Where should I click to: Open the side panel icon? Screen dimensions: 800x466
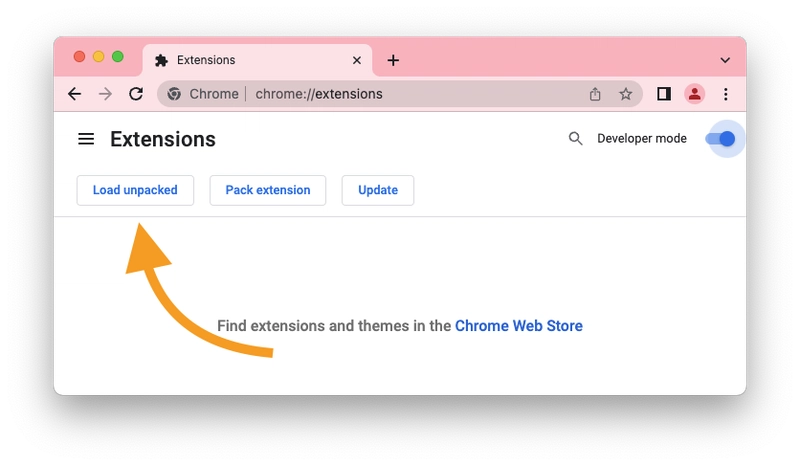coord(664,94)
